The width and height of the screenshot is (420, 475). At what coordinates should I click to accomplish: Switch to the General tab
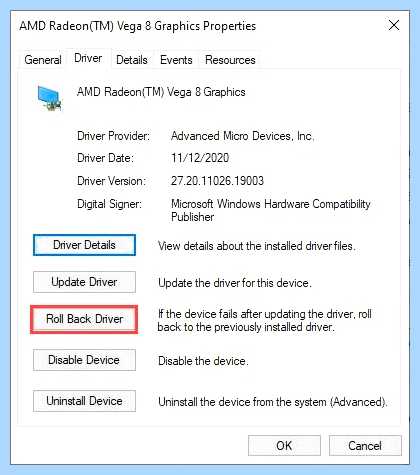coord(43,60)
